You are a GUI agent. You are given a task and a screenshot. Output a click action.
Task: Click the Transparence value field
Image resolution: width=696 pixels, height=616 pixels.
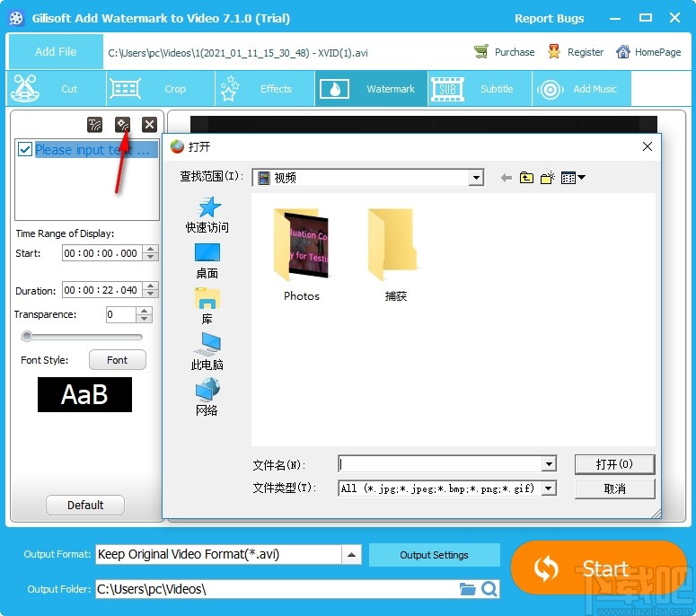pos(120,314)
